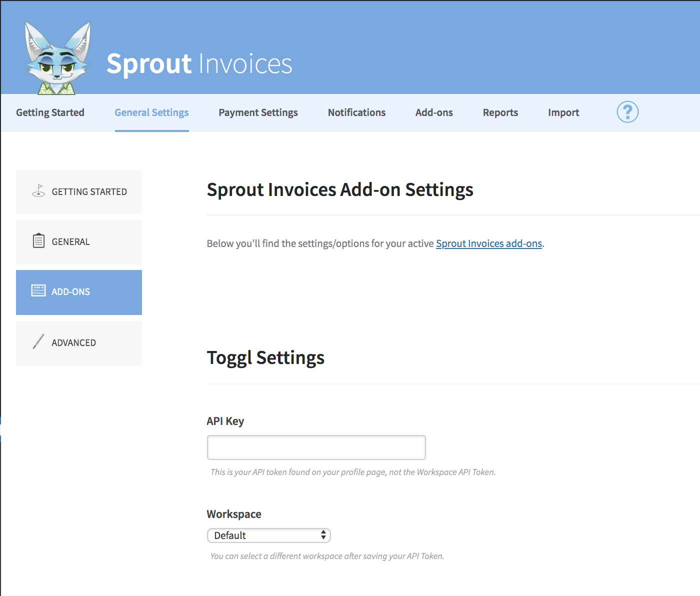This screenshot has width=700, height=596.
Task: Select the General Settings tab
Action: (151, 112)
